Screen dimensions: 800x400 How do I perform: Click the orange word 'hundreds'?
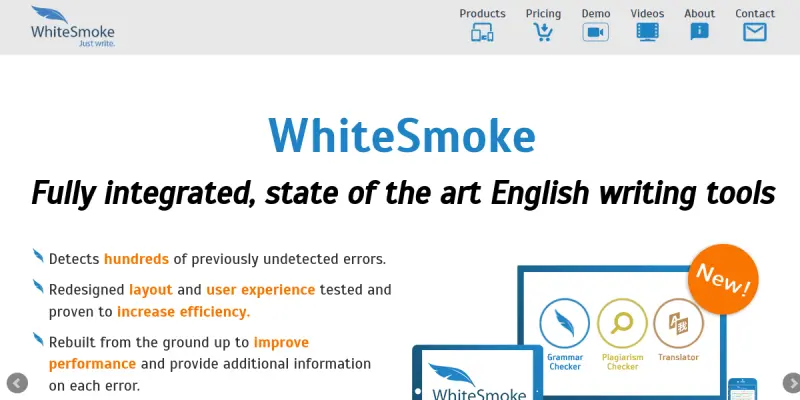pos(136,259)
